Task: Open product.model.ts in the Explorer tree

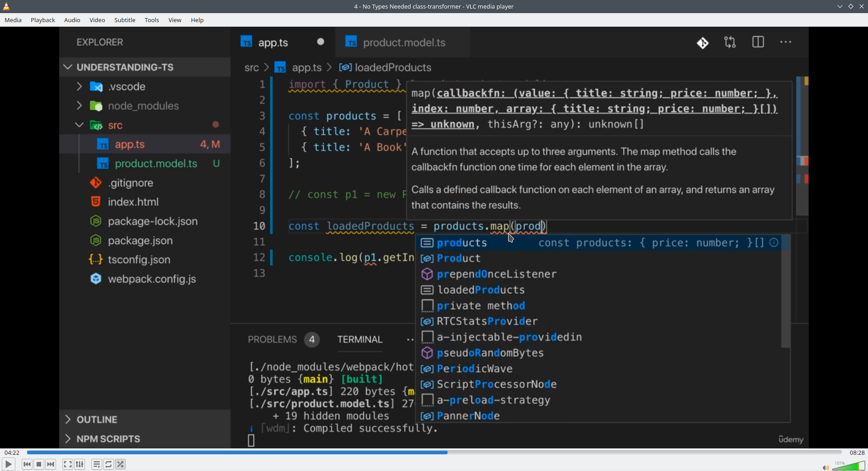Action: (156, 164)
